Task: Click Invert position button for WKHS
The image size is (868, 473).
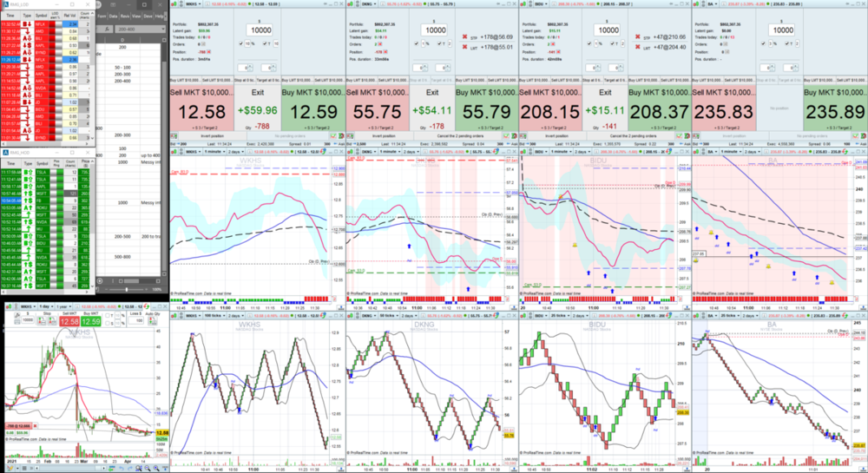Action: pos(214,136)
